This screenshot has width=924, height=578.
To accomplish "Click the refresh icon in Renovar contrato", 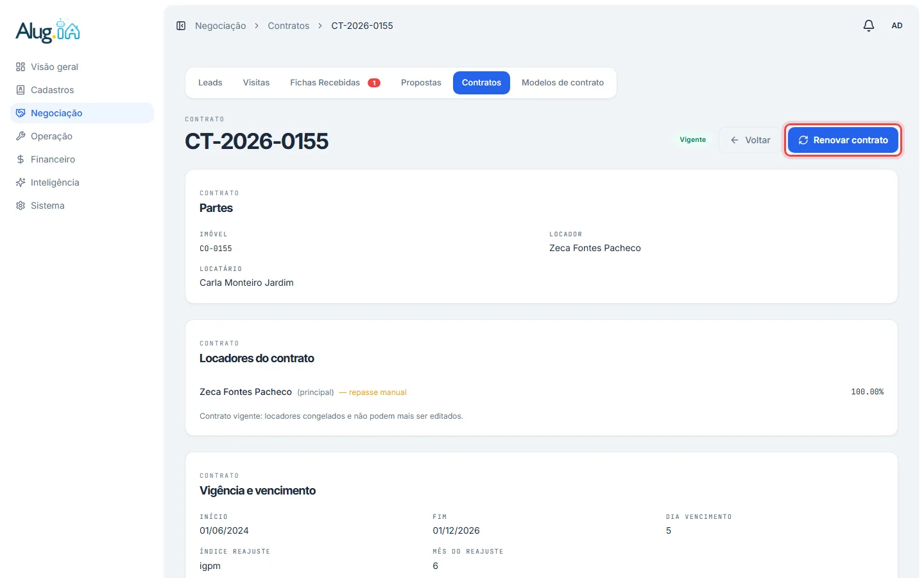I will pos(803,140).
